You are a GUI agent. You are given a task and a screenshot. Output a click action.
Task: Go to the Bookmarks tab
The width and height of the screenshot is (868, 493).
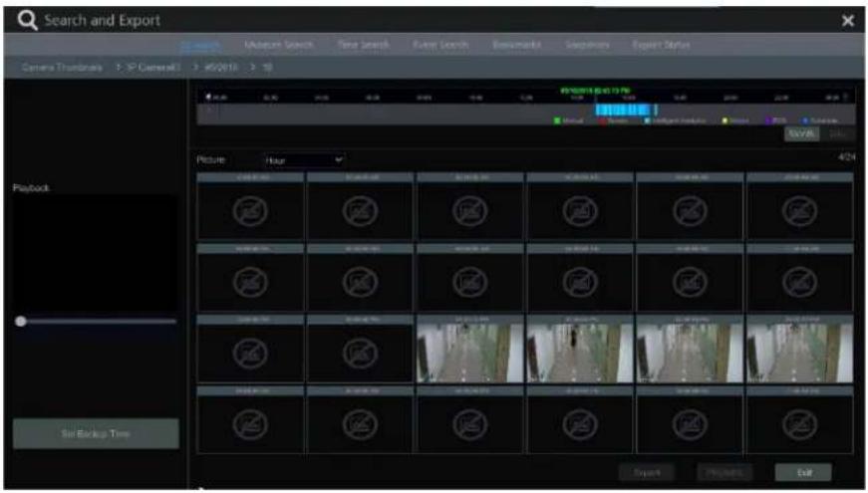[516, 45]
